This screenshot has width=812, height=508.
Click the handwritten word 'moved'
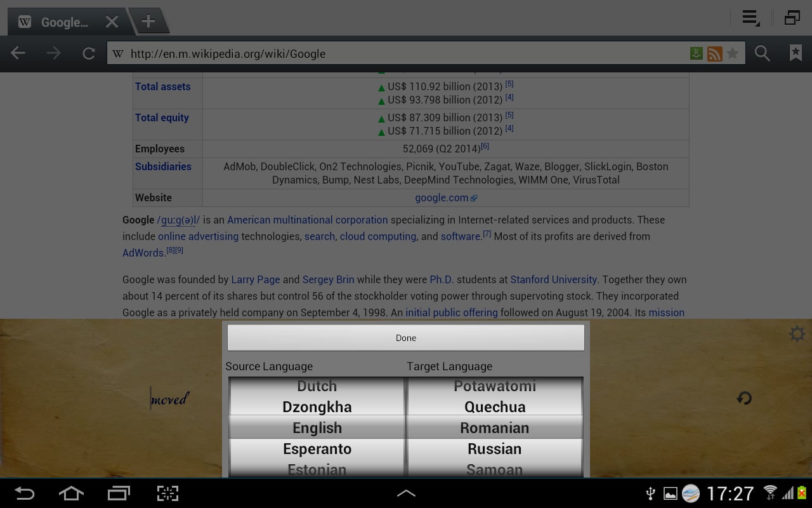(169, 399)
